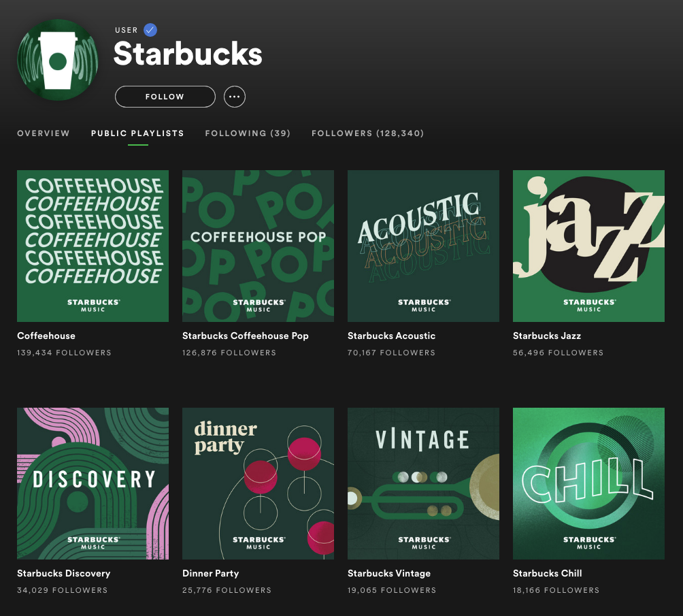
Task: Click the Starbucks profile avatar image
Action: (58, 60)
